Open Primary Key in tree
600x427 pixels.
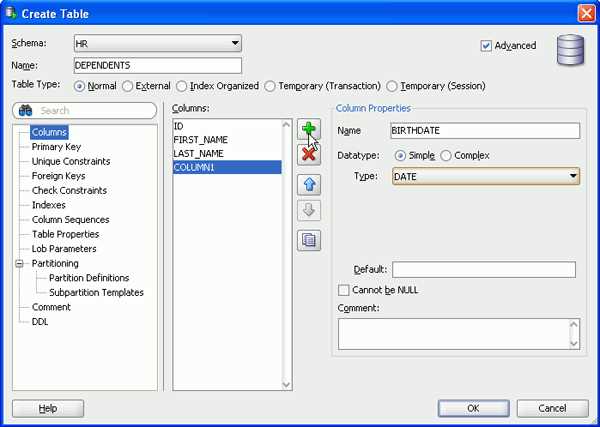(x=56, y=147)
